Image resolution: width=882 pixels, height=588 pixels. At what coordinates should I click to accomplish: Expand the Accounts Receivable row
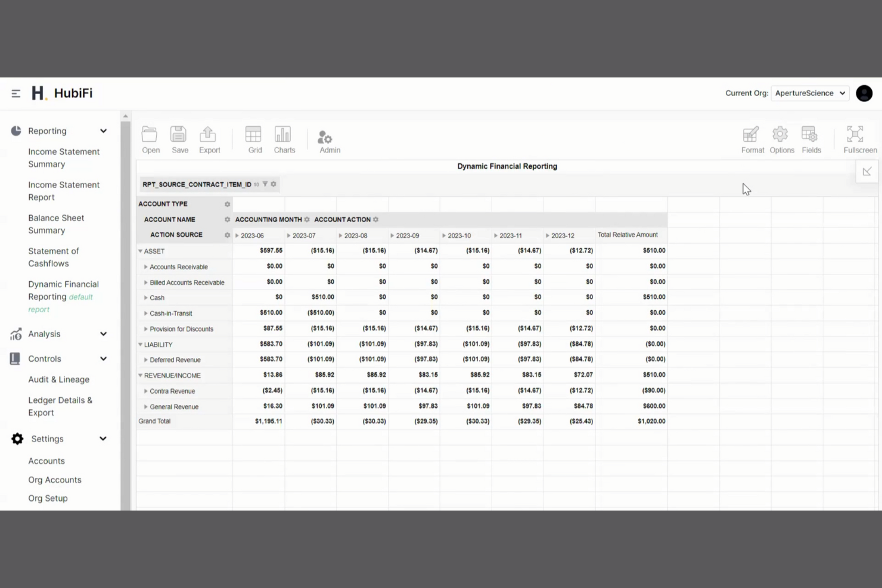[146, 267]
